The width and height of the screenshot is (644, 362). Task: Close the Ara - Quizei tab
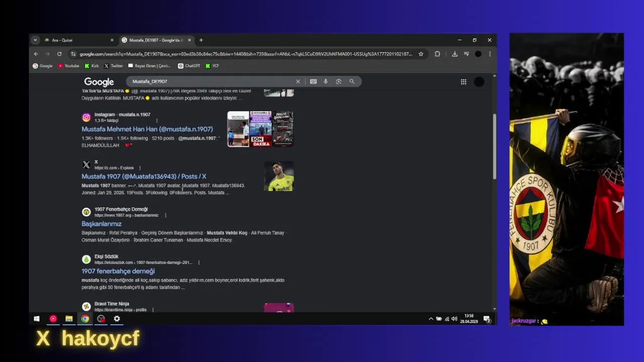point(112,40)
